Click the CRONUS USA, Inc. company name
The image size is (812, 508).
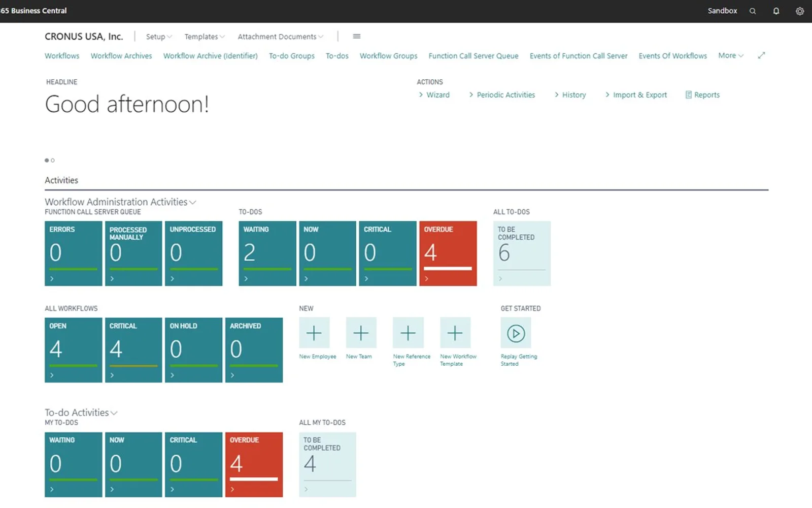tap(84, 37)
